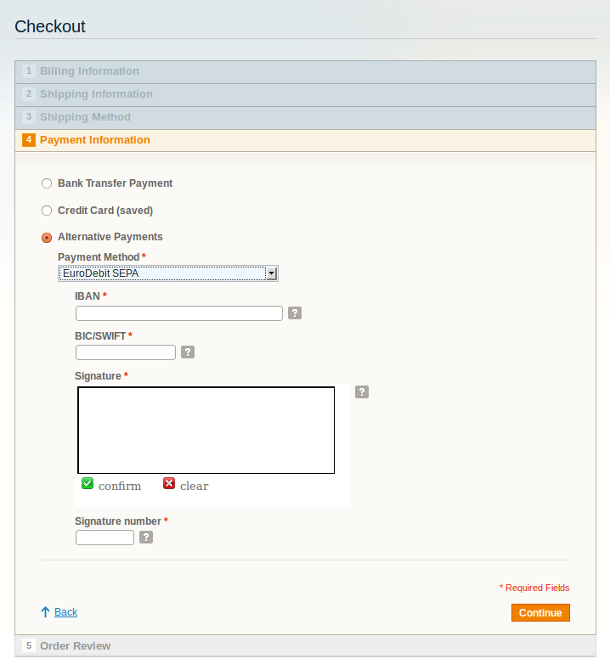Click the Continue button
Screen dimensions: 610x670
point(540,613)
